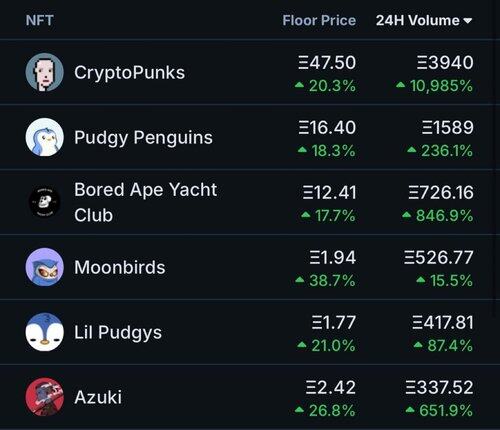The height and width of the screenshot is (430, 500).
Task: Open the Moonbirds name link
Action: (x=120, y=267)
